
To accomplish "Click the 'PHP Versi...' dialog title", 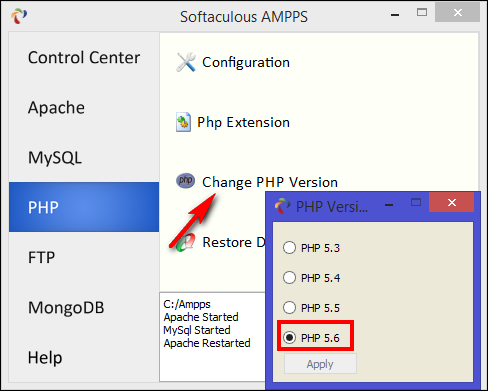I will [332, 207].
